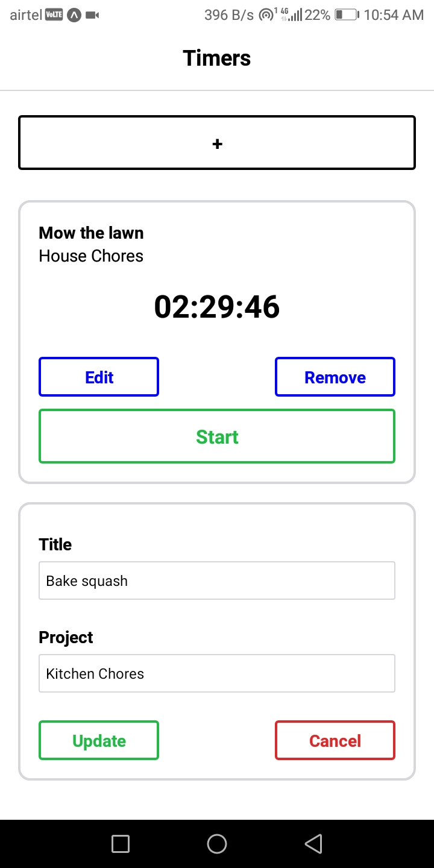This screenshot has width=434, height=868.
Task: Tap the Android home circle button
Action: click(217, 843)
